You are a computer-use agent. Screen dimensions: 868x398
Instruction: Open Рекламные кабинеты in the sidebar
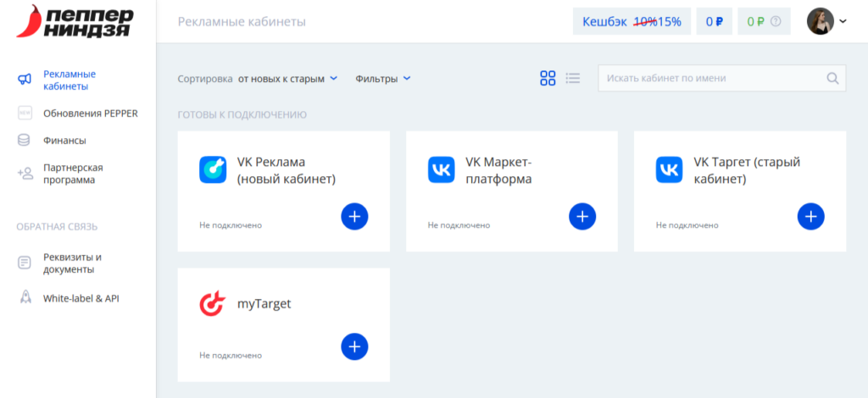click(x=70, y=80)
